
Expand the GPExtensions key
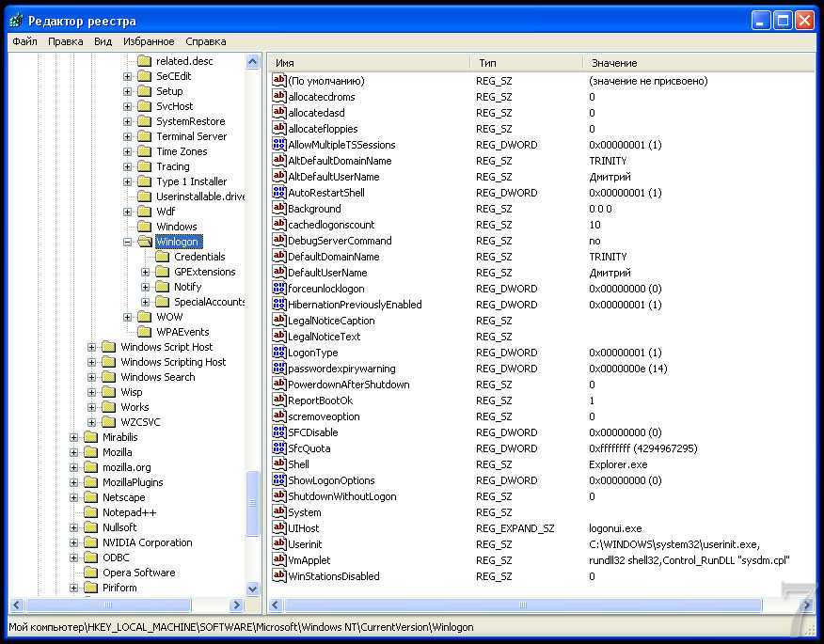pyautogui.click(x=145, y=272)
